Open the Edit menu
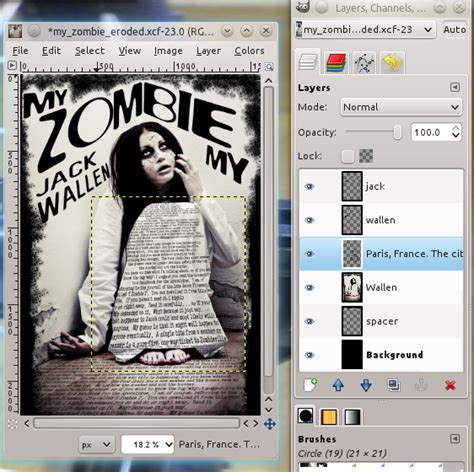 (51, 51)
